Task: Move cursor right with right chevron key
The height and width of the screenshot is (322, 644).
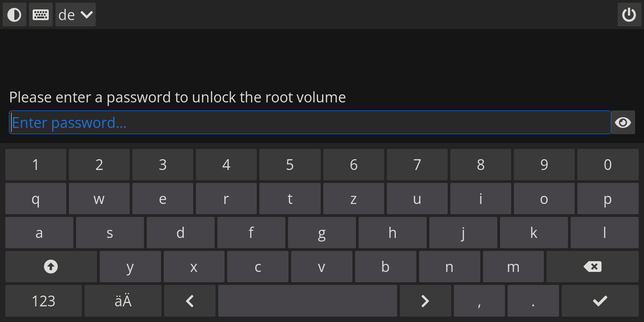Action: pyautogui.click(x=425, y=301)
